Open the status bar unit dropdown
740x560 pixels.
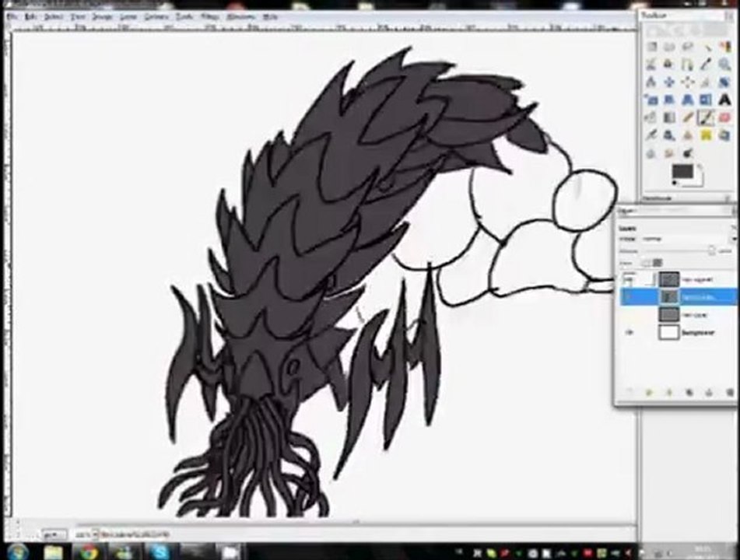(x=54, y=535)
